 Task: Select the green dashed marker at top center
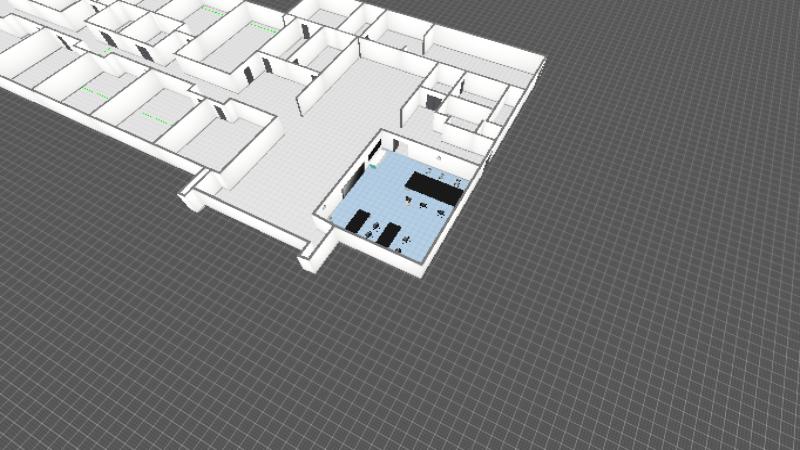212,10
